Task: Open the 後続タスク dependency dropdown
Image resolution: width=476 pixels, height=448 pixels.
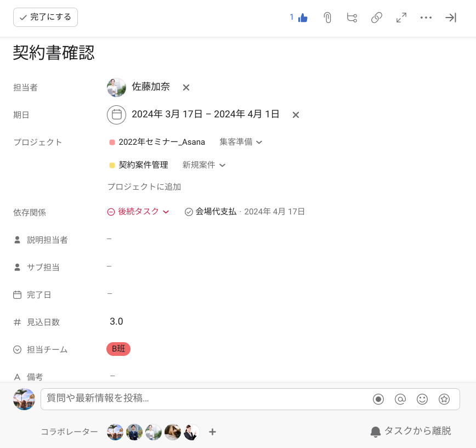Action: (x=138, y=212)
